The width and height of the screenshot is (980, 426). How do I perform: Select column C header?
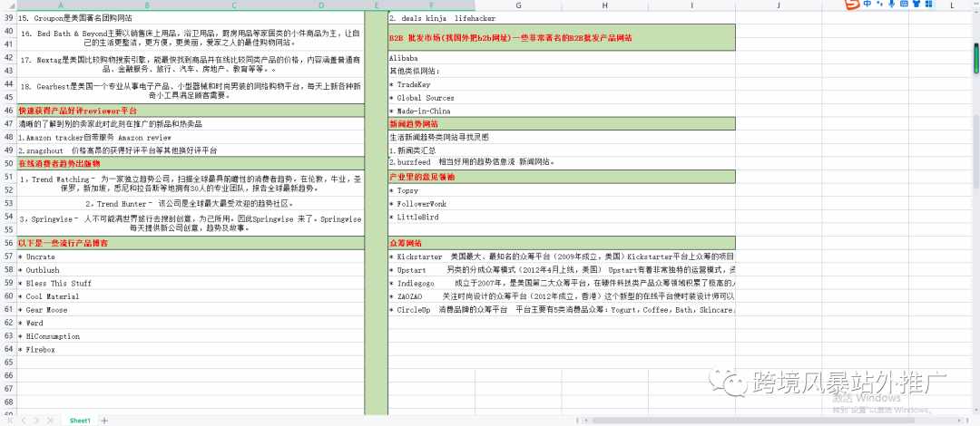234,5
